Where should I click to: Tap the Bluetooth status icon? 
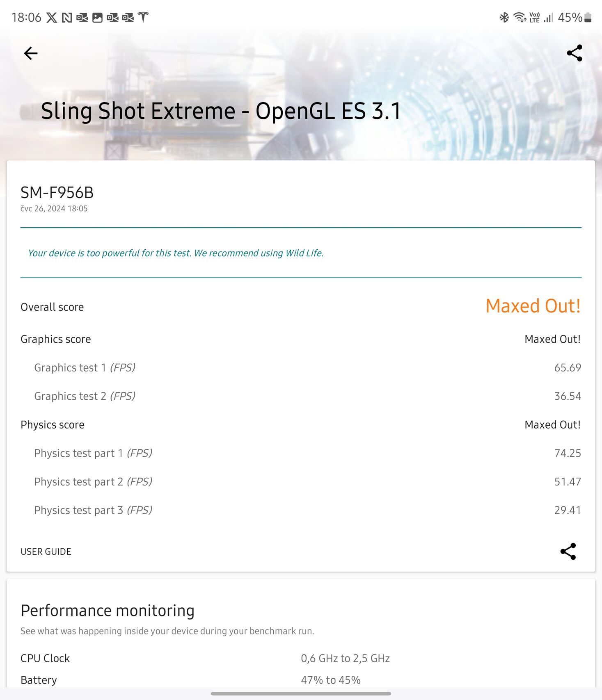point(504,18)
